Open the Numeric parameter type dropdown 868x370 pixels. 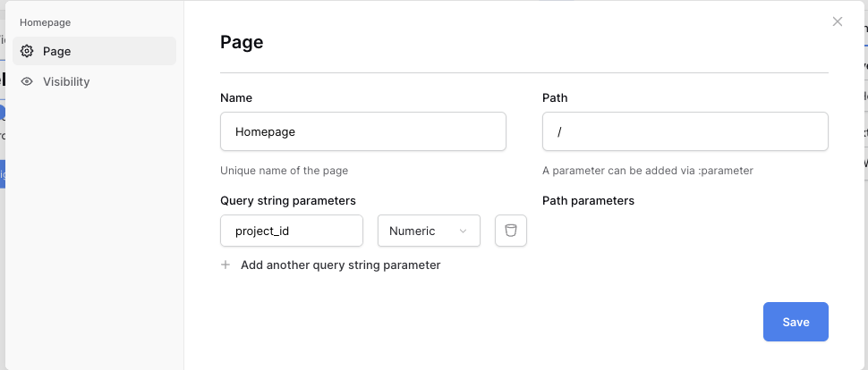pyautogui.click(x=429, y=231)
